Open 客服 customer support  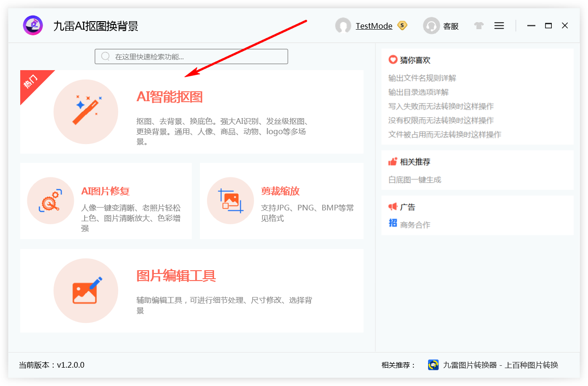pyautogui.click(x=451, y=26)
